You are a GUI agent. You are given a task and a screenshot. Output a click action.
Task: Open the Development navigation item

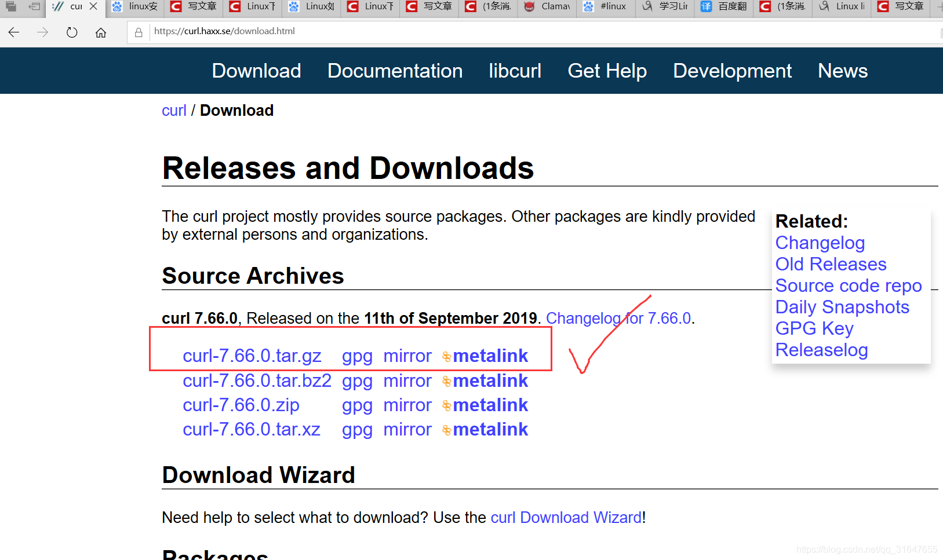click(732, 71)
